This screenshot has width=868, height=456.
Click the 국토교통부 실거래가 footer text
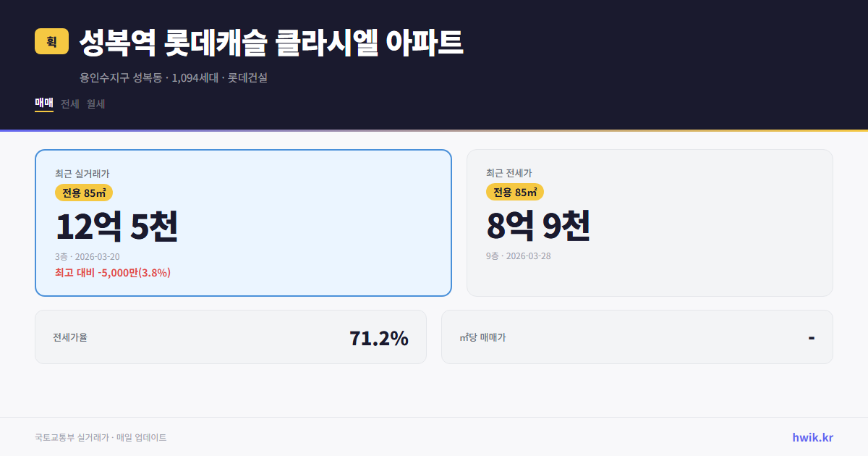tap(101, 436)
